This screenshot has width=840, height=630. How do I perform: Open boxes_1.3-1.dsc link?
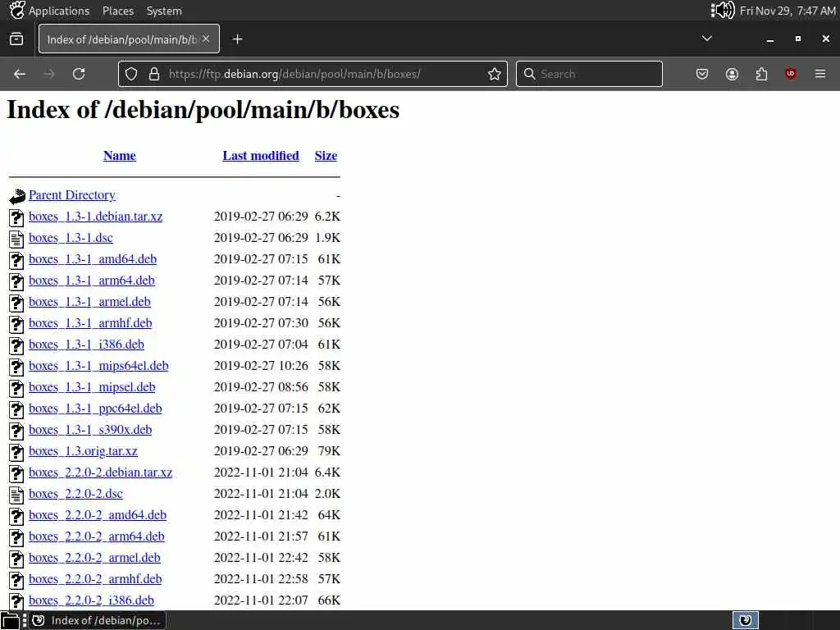[71, 238]
